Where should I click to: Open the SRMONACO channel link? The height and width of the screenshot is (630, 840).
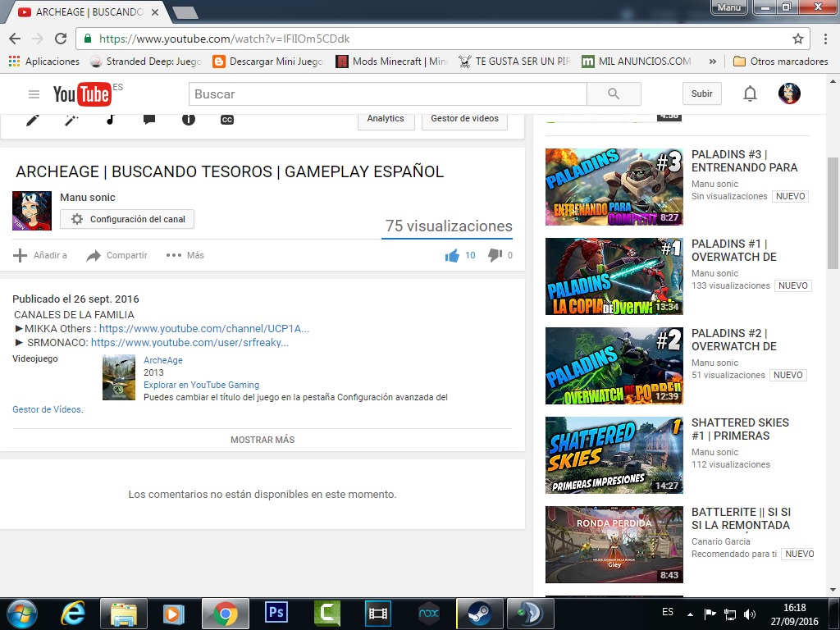coord(189,343)
